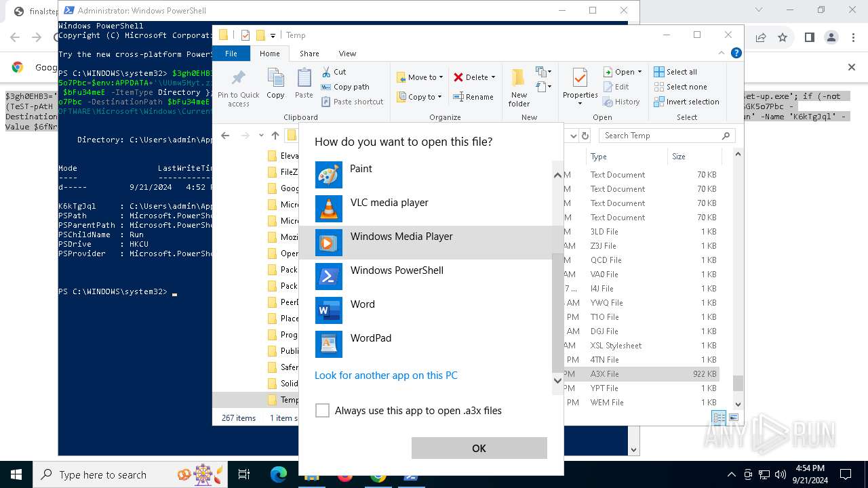Click Copy path in Clipboard group

click(x=344, y=87)
